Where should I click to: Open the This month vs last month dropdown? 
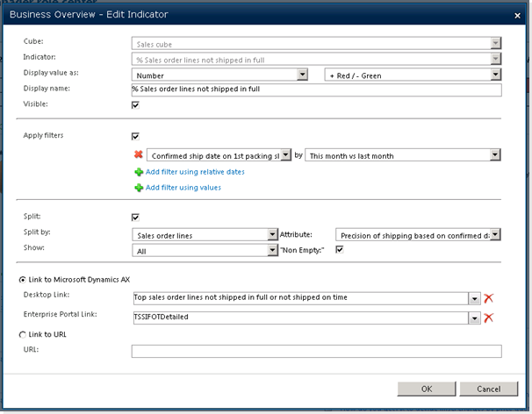(495, 155)
